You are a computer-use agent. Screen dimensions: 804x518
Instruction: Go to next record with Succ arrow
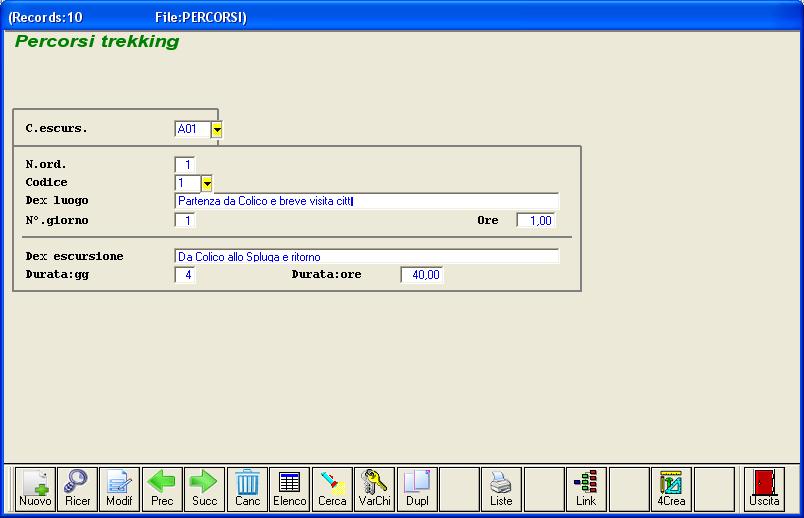205,489
